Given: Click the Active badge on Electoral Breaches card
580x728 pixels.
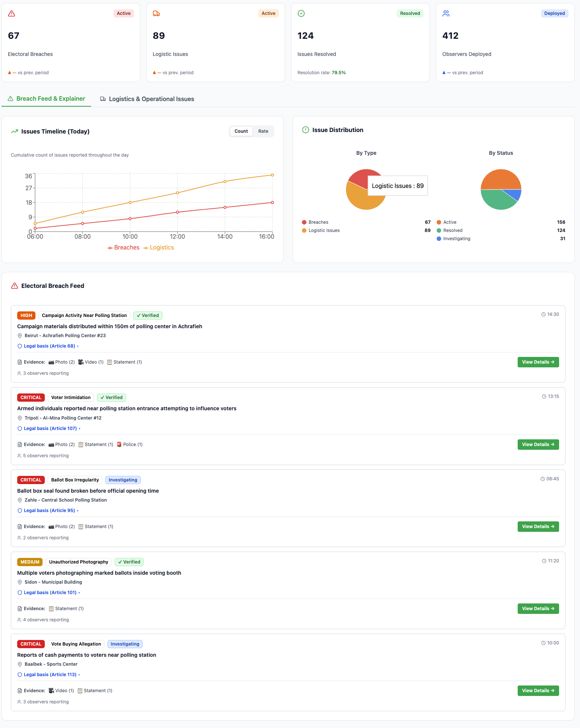Looking at the screenshot, I should tap(124, 13).
